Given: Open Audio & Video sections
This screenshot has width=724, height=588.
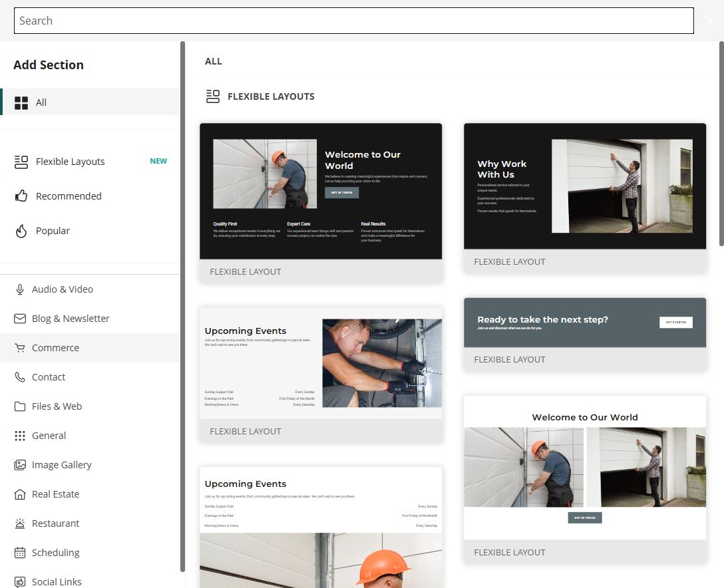Looking at the screenshot, I should [90, 289].
